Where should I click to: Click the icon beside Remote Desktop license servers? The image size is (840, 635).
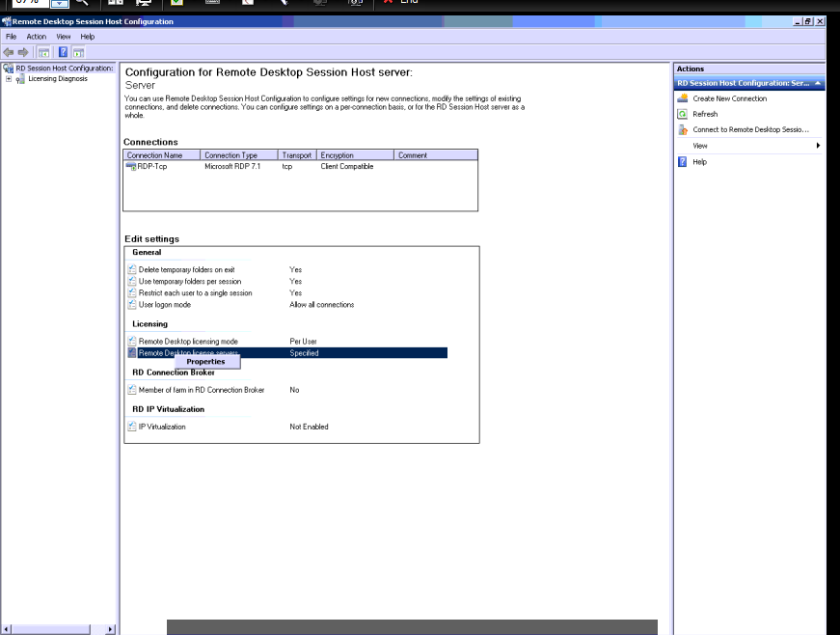(x=132, y=352)
